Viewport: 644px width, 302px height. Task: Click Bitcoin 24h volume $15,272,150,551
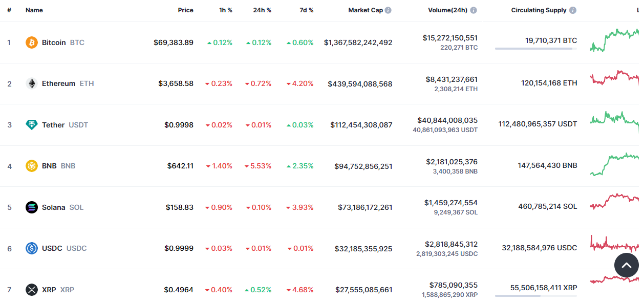pyautogui.click(x=450, y=38)
